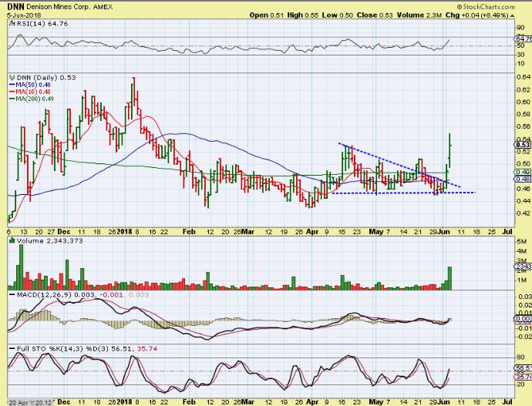Click the 5-Jun-2018 date text

24,15
